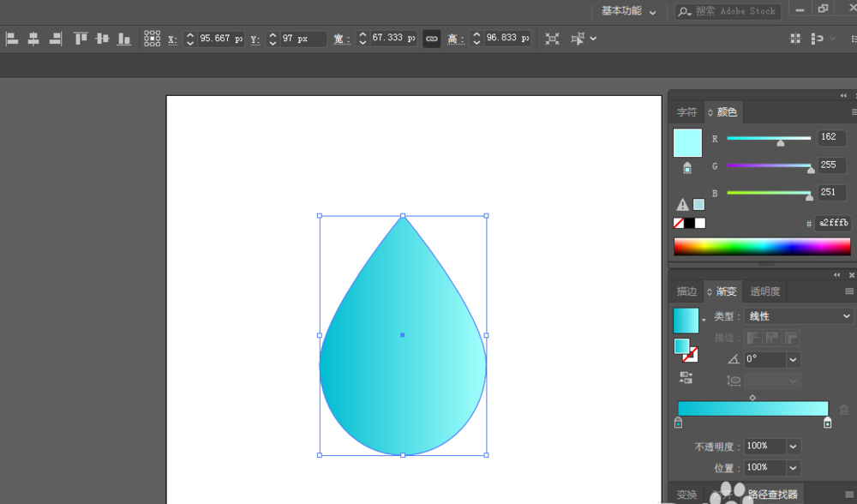The image size is (857, 504).
Task: Open the Color panel options menu
Action: coord(853,112)
